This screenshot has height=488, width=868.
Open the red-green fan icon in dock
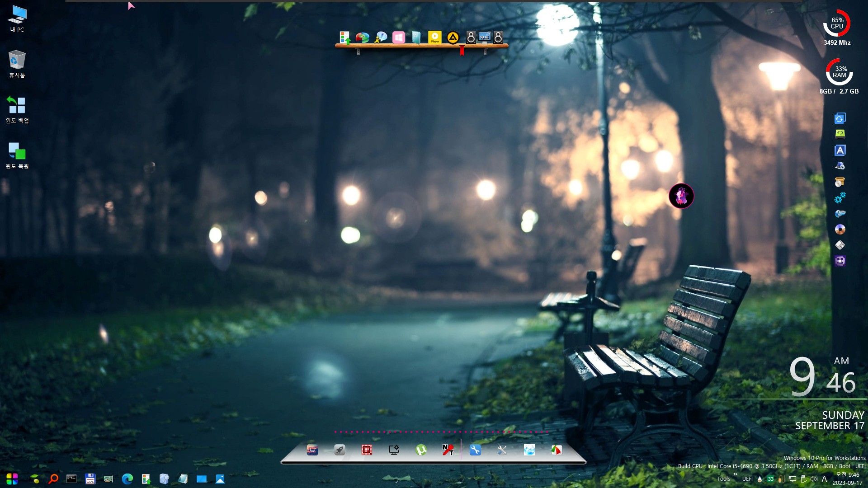[x=557, y=450]
